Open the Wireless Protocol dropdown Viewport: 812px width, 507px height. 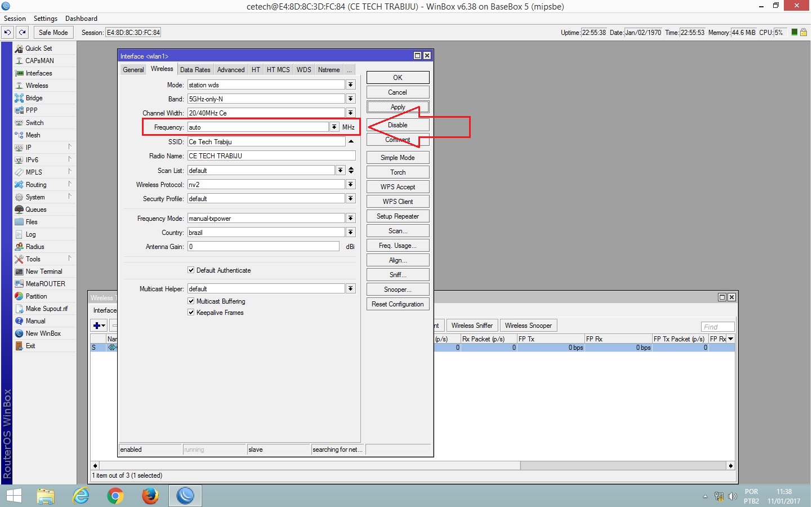pos(351,185)
